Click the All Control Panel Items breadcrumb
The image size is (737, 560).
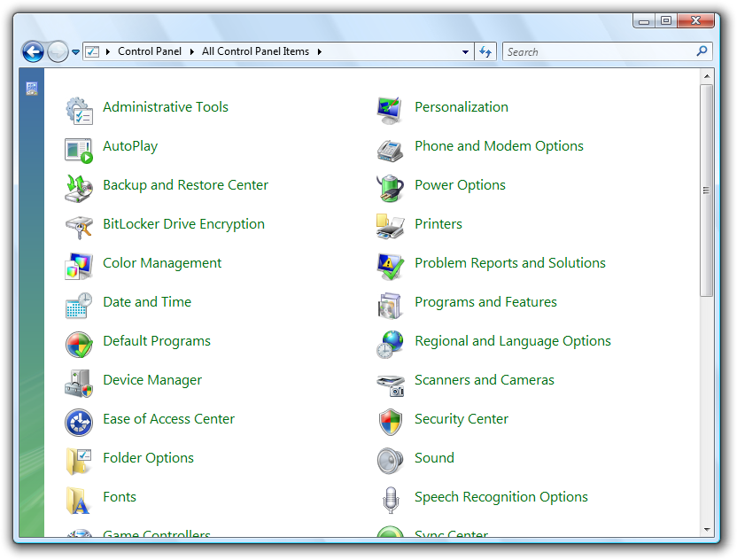coord(255,51)
